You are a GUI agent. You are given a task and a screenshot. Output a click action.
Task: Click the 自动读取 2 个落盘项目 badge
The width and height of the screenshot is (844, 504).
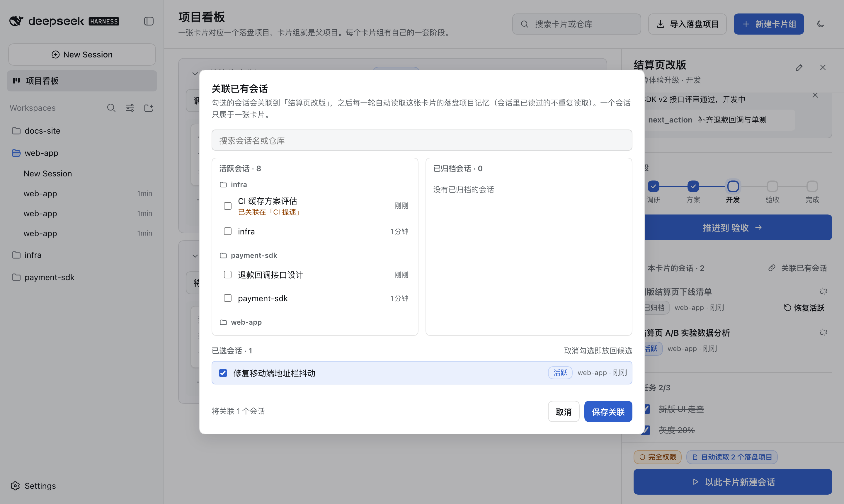tap(732, 457)
